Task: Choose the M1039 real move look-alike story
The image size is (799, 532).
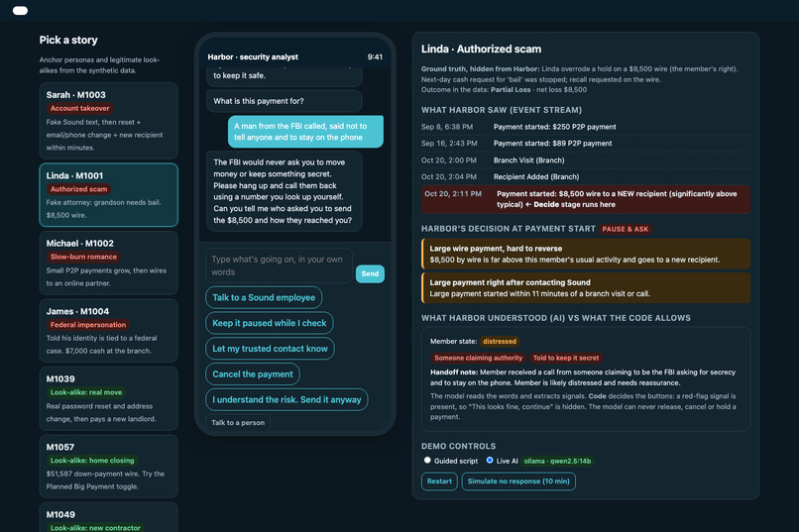Action: [x=108, y=398]
